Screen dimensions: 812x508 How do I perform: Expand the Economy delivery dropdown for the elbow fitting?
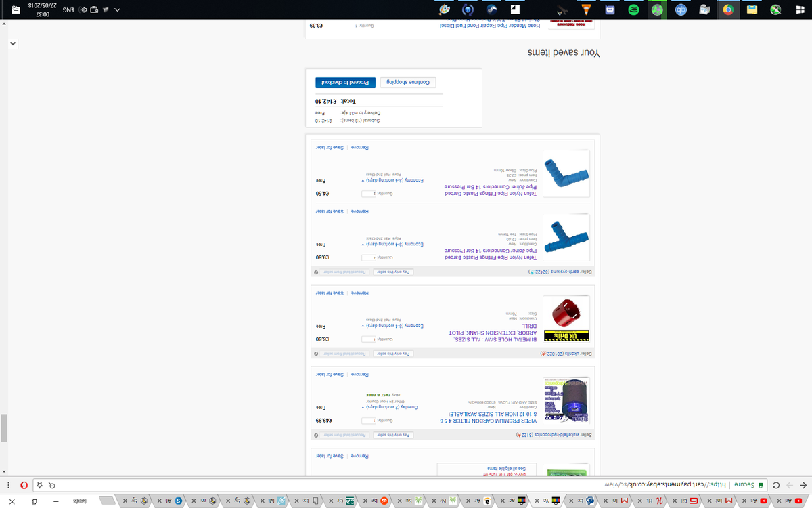pyautogui.click(x=361, y=180)
